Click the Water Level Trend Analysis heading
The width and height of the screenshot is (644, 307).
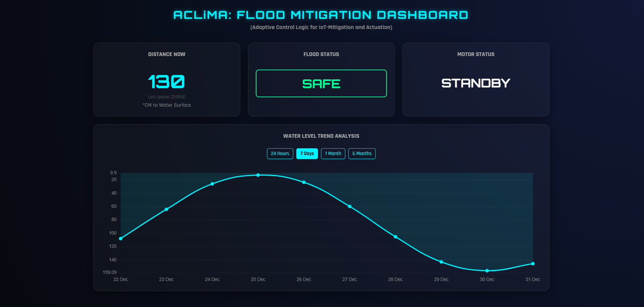[x=321, y=136]
